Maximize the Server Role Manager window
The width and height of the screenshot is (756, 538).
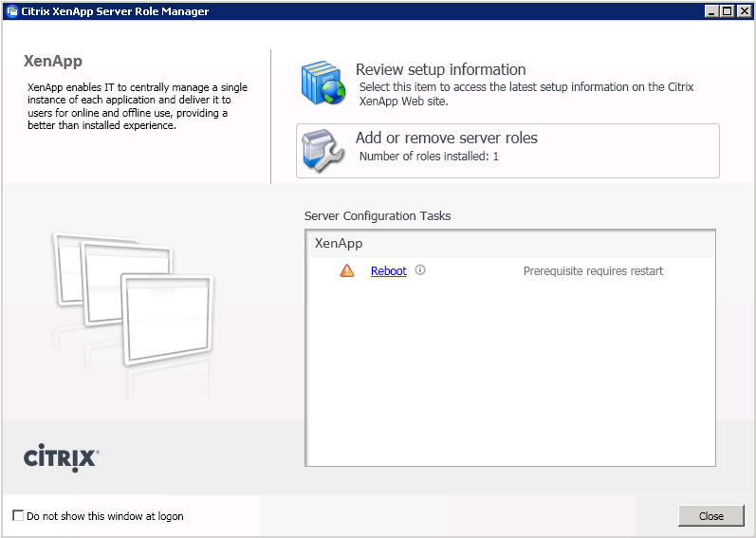[x=728, y=11]
